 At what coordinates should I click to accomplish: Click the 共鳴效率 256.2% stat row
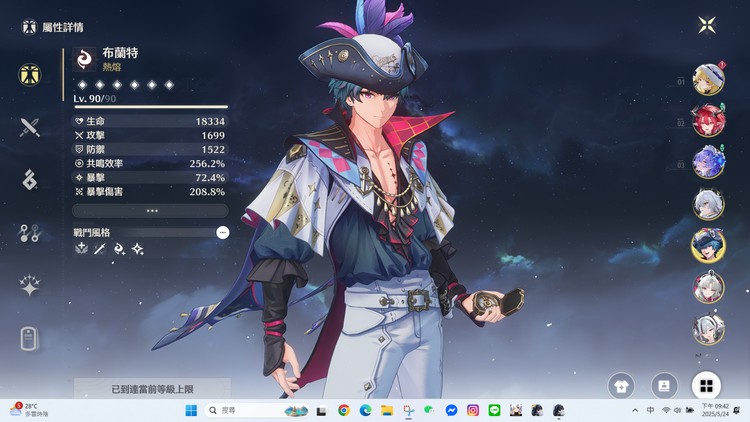[150, 164]
